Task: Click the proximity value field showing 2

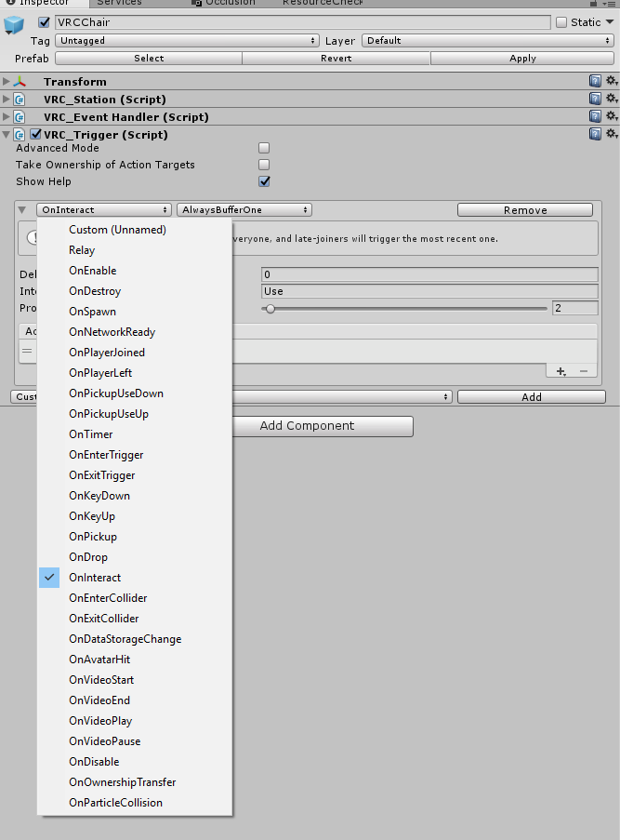Action: 575,308
